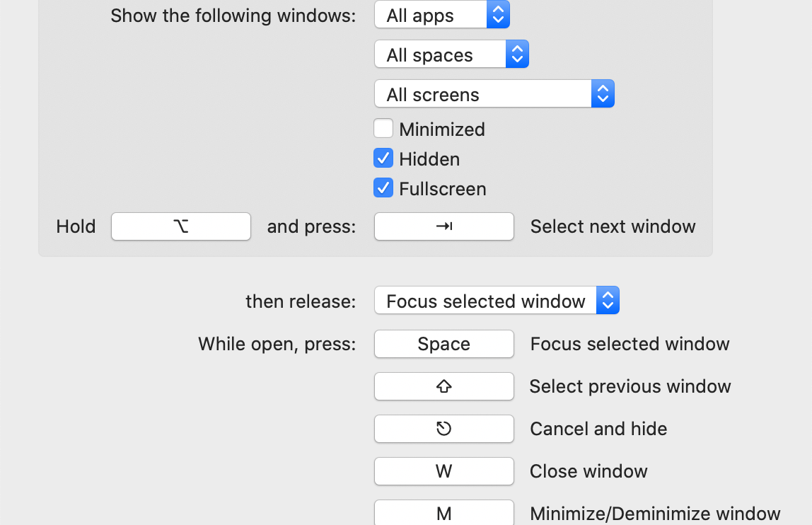Uncheck the Fullscreen checkbox

click(x=383, y=188)
